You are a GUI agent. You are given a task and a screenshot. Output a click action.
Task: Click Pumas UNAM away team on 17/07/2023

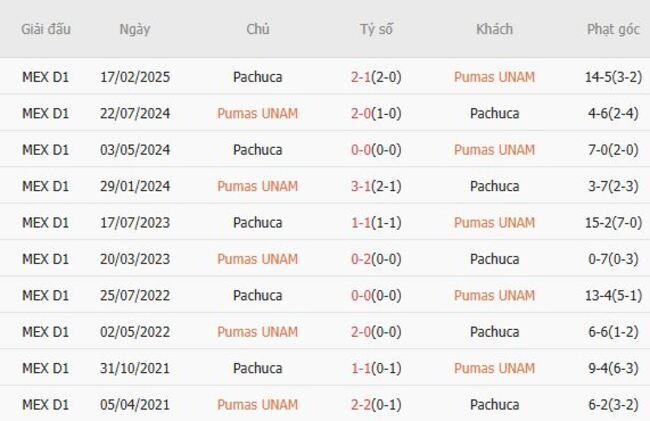494,223
